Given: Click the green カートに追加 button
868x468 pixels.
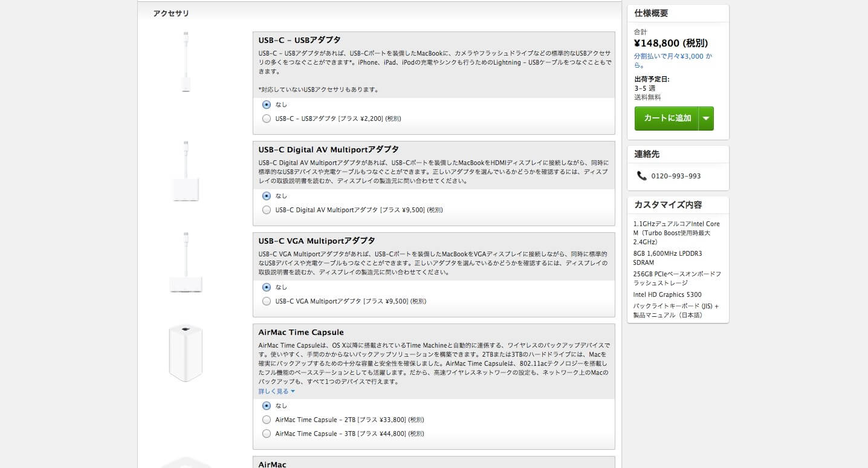Looking at the screenshot, I should (x=667, y=119).
